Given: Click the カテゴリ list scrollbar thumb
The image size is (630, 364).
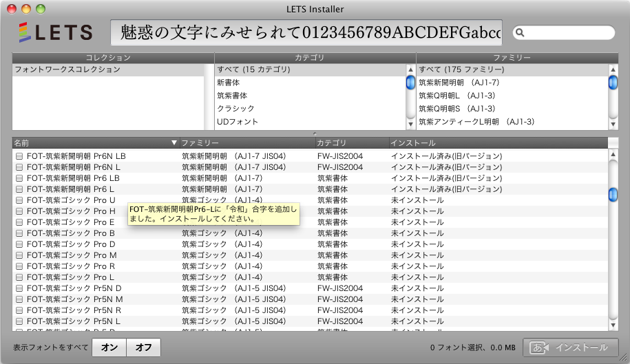Looking at the screenshot, I should point(410,83).
